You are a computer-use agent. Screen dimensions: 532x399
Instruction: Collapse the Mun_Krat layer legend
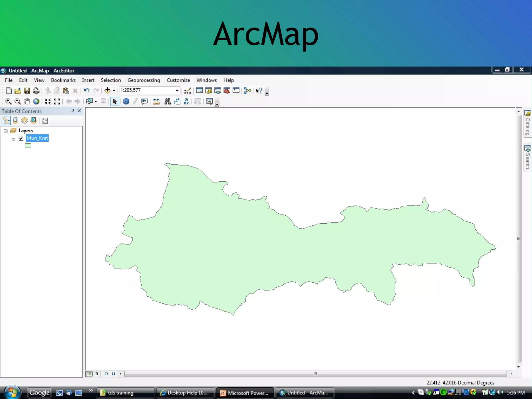14,138
